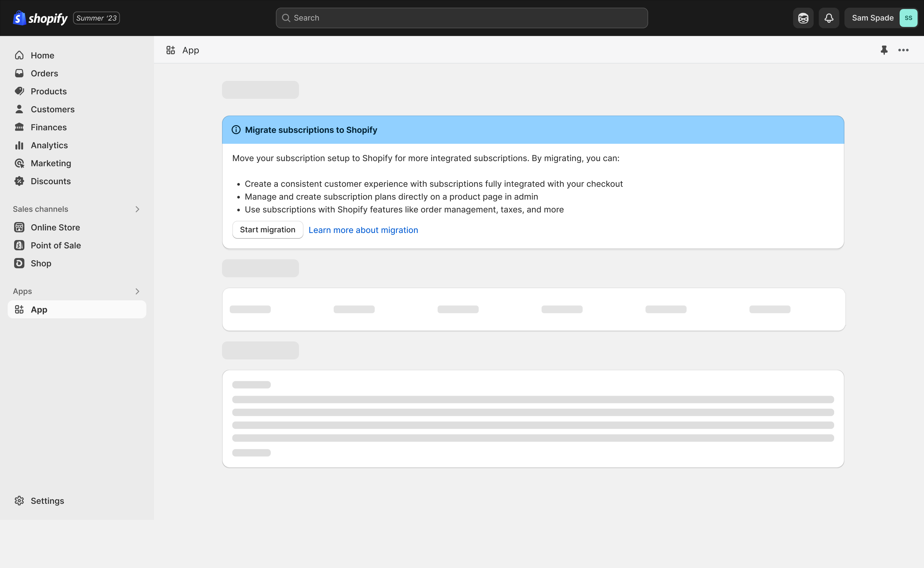The image size is (924, 568).
Task: Click the Products tag icon
Action: coord(19,91)
